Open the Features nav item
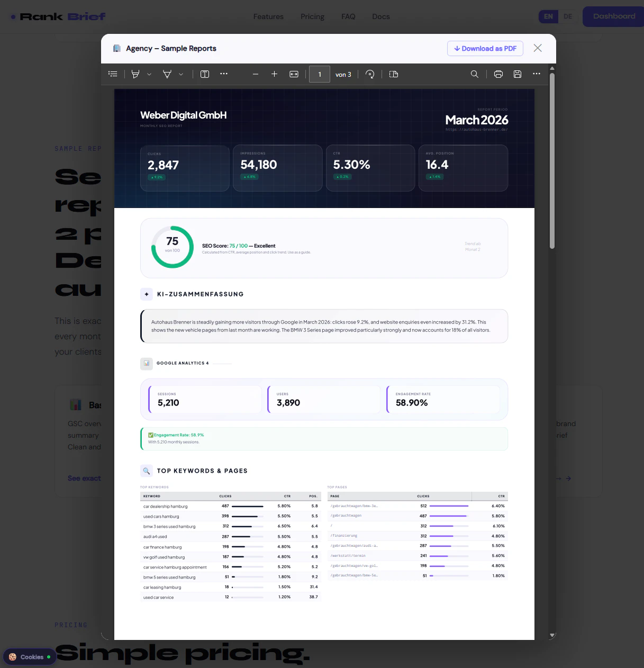 [268, 16]
